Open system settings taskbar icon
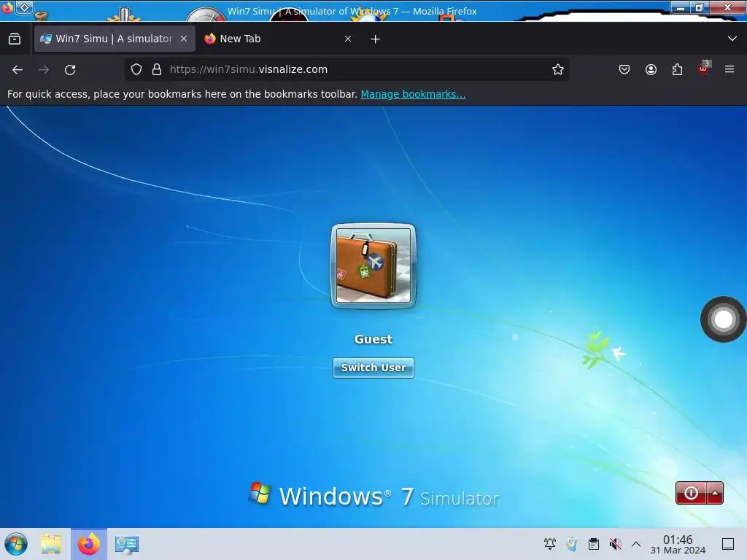 [127, 544]
